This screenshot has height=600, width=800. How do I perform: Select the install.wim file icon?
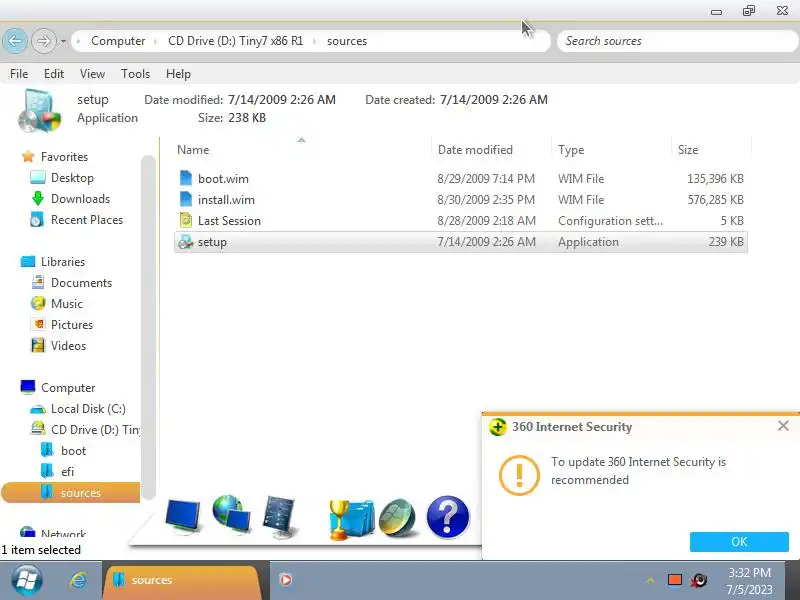pos(186,199)
